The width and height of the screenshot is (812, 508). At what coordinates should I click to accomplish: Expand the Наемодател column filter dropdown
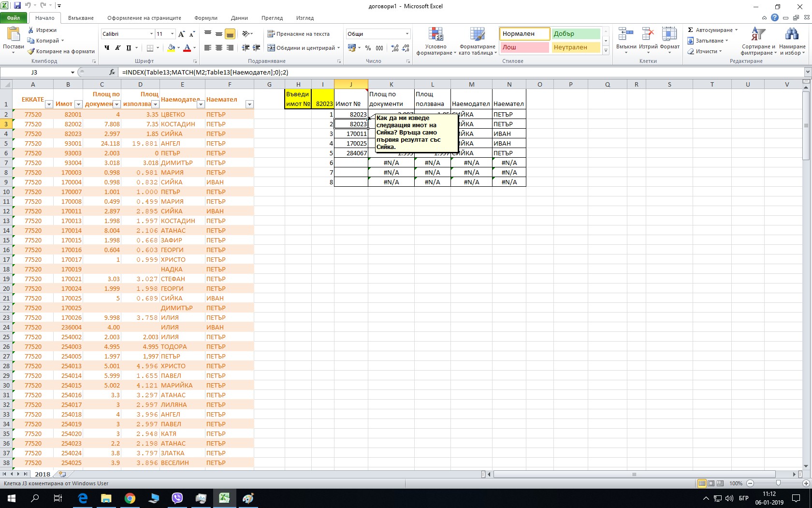click(x=201, y=104)
